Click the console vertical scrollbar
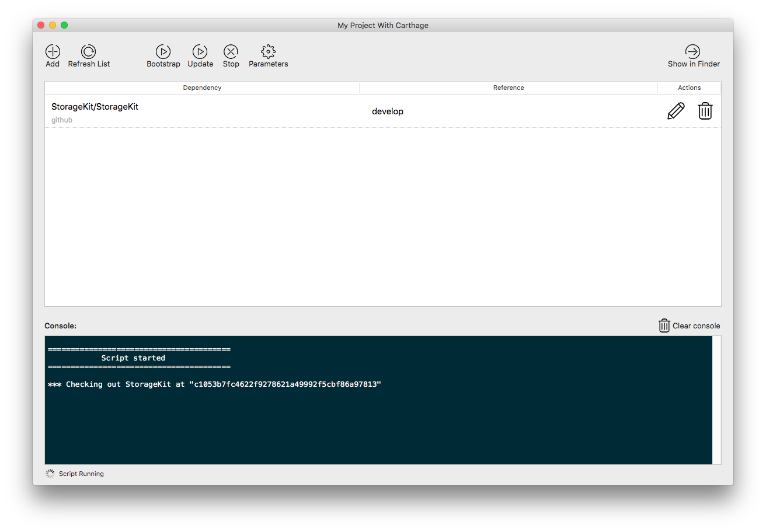Screen dimensions: 766x532 click(x=717, y=400)
